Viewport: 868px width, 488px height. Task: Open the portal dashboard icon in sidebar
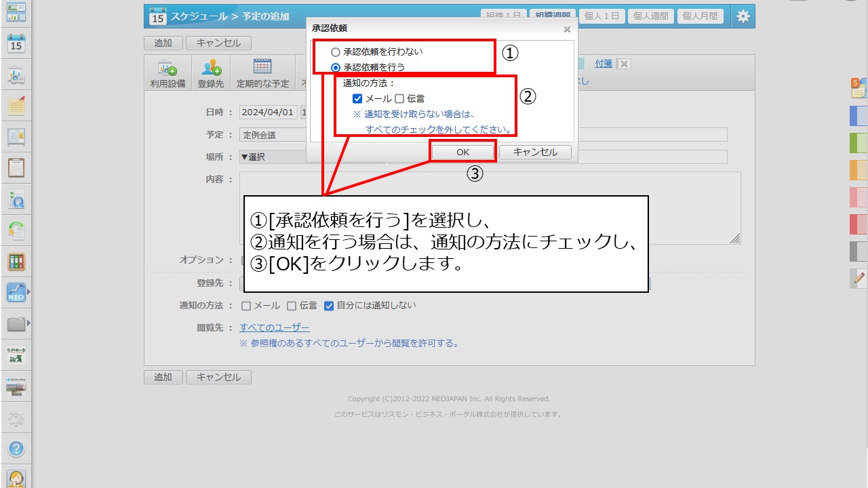(x=16, y=11)
